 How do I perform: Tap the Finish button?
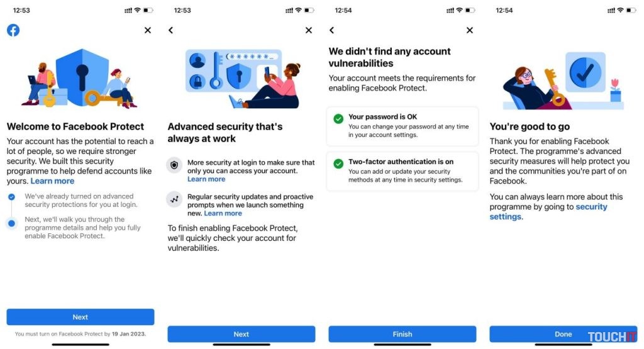(x=402, y=334)
